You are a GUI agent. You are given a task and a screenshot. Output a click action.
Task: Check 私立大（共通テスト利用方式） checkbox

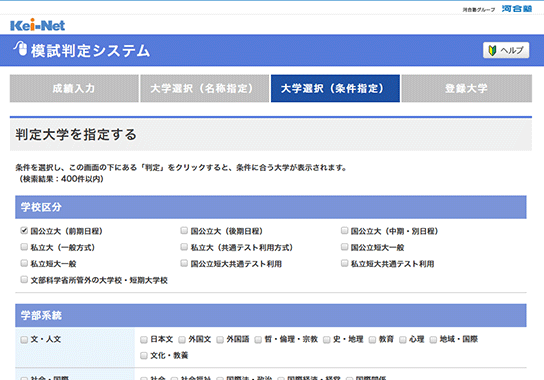pyautogui.click(x=184, y=247)
